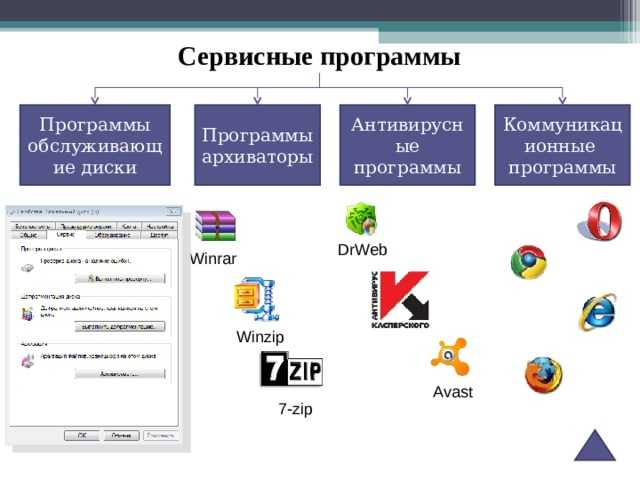
Task: Click the "Winrar" text label
Action: tap(213, 259)
